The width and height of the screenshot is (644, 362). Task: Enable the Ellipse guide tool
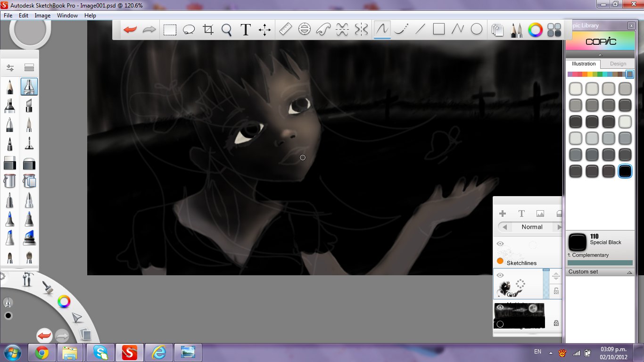(305, 30)
